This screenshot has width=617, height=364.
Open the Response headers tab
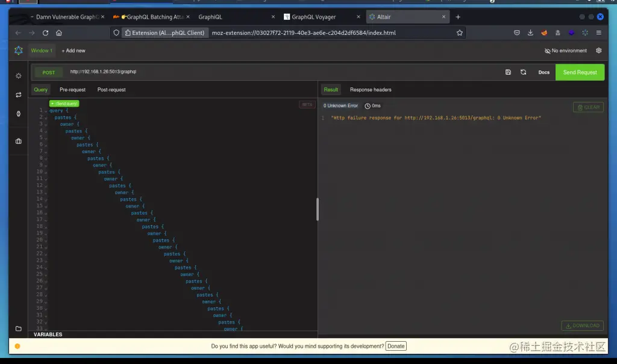[371, 90]
